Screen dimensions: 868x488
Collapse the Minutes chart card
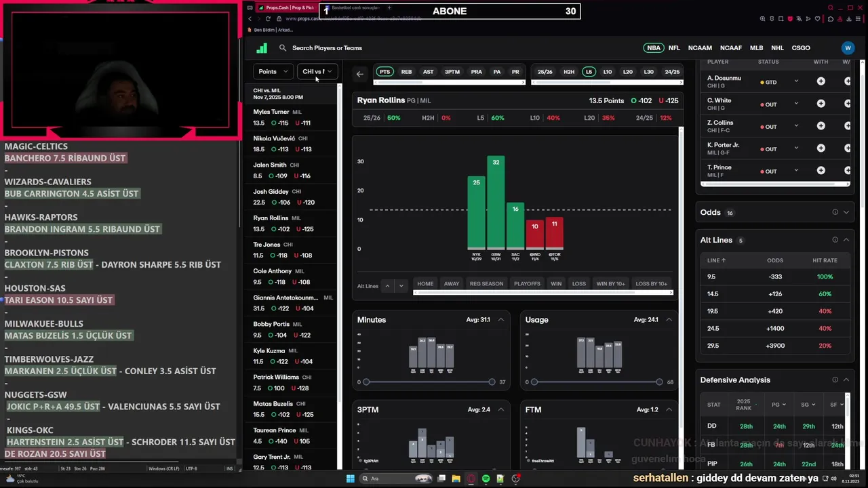pos(501,320)
